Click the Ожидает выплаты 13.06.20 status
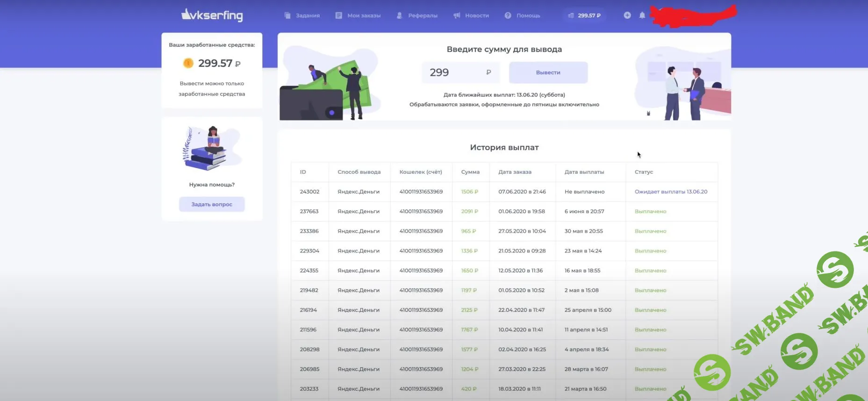Viewport: 868px width, 401px height. 671,192
